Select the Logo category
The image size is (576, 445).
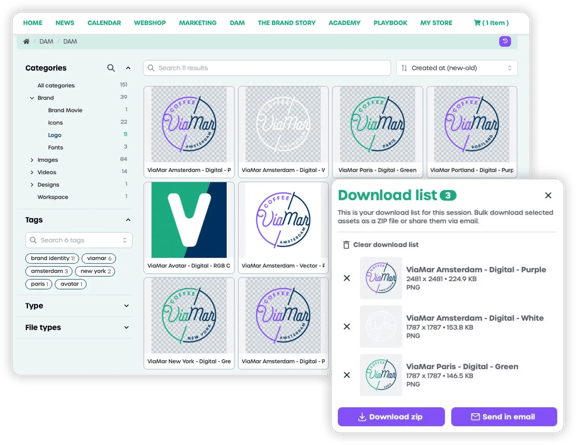(x=54, y=135)
